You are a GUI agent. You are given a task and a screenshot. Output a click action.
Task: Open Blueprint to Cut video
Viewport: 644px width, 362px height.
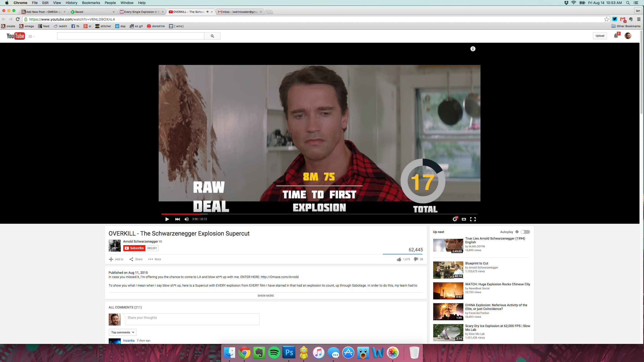coord(477,263)
